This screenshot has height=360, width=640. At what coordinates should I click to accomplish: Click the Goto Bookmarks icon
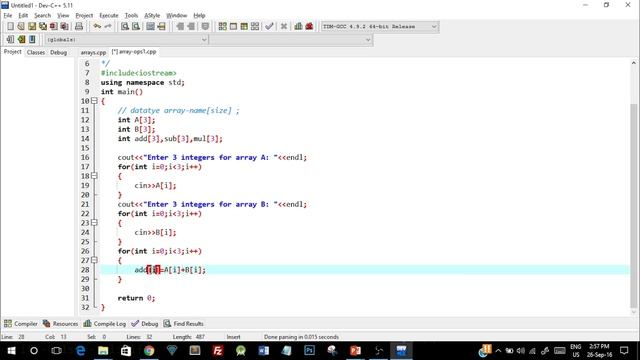pos(32,40)
